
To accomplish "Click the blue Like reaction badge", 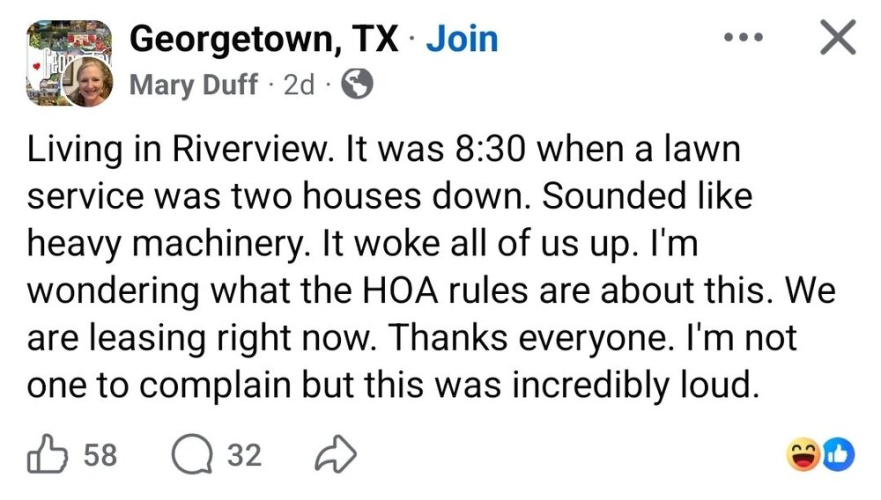I will click(x=839, y=456).
